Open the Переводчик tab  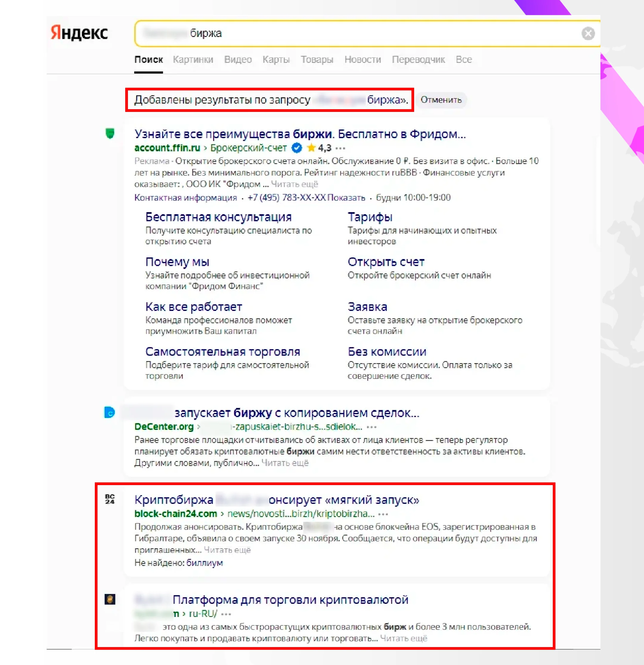(x=418, y=59)
